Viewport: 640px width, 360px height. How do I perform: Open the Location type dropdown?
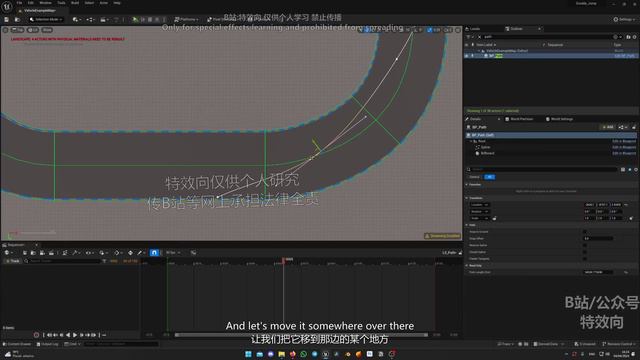point(480,204)
